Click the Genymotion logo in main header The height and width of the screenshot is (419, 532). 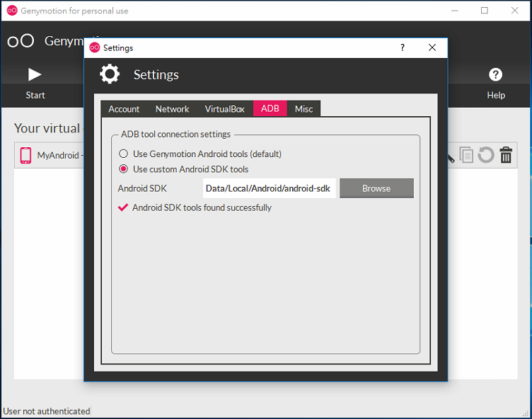pyautogui.click(x=21, y=41)
